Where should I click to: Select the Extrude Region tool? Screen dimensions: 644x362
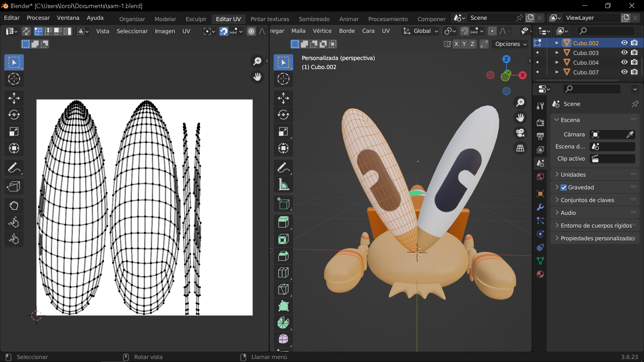(x=283, y=222)
